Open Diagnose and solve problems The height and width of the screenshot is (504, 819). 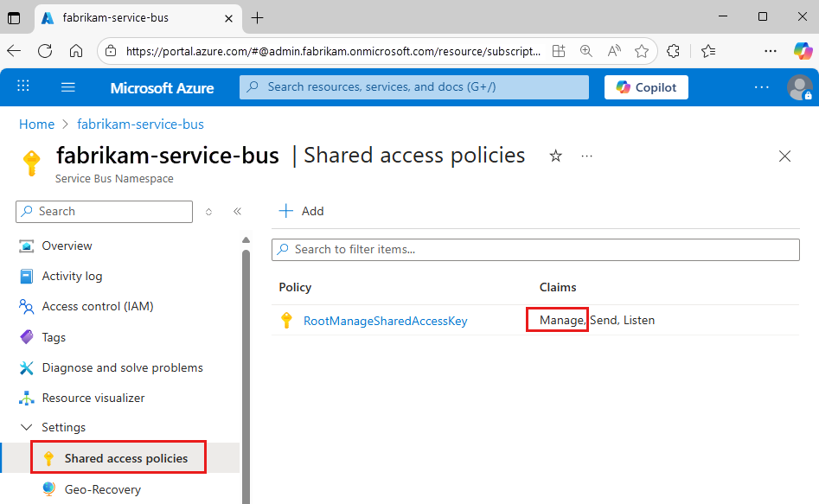point(122,367)
